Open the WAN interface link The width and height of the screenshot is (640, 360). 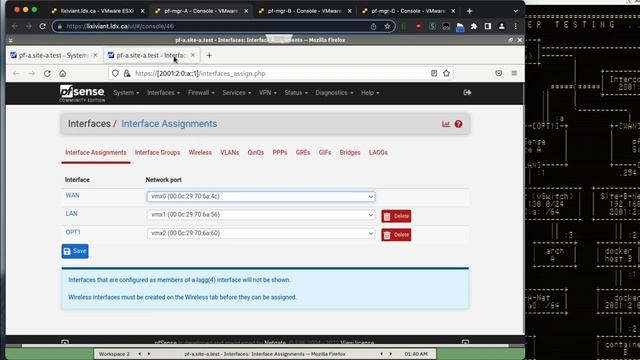73,196
